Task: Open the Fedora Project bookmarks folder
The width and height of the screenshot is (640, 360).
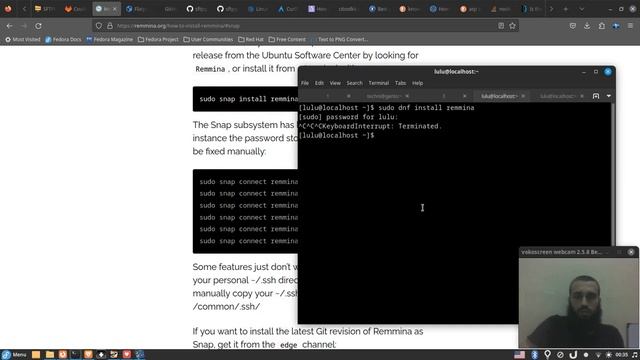Action: coord(158,40)
